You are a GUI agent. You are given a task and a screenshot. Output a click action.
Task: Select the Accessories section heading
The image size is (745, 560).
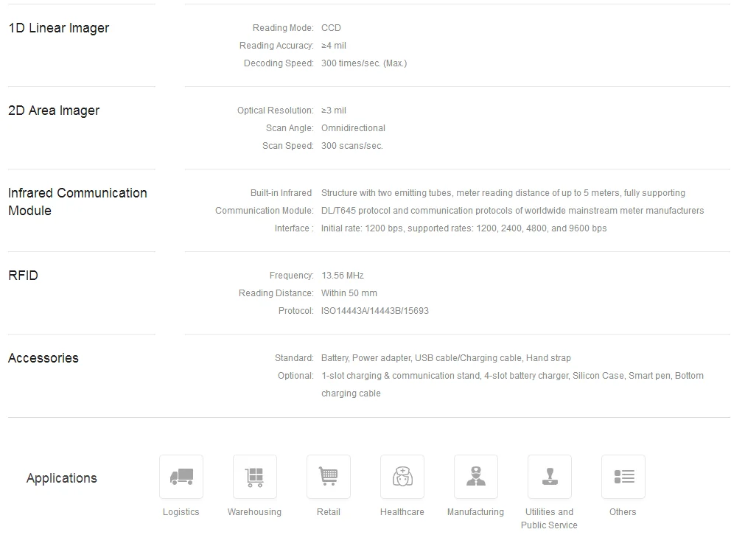(x=43, y=358)
